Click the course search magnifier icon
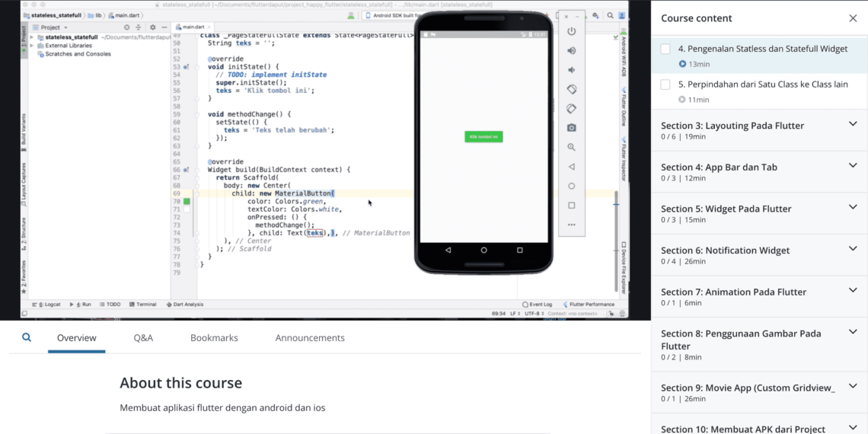The height and width of the screenshot is (434, 868). [x=27, y=337]
